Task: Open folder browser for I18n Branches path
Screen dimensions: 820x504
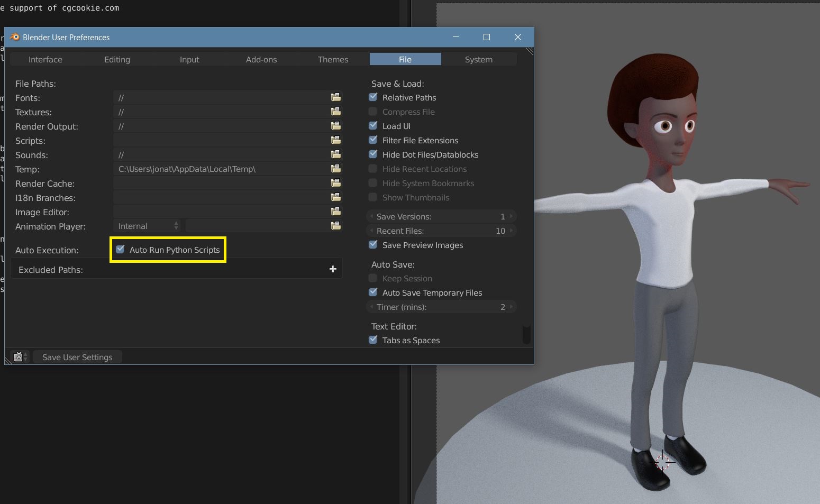Action: pyautogui.click(x=335, y=197)
